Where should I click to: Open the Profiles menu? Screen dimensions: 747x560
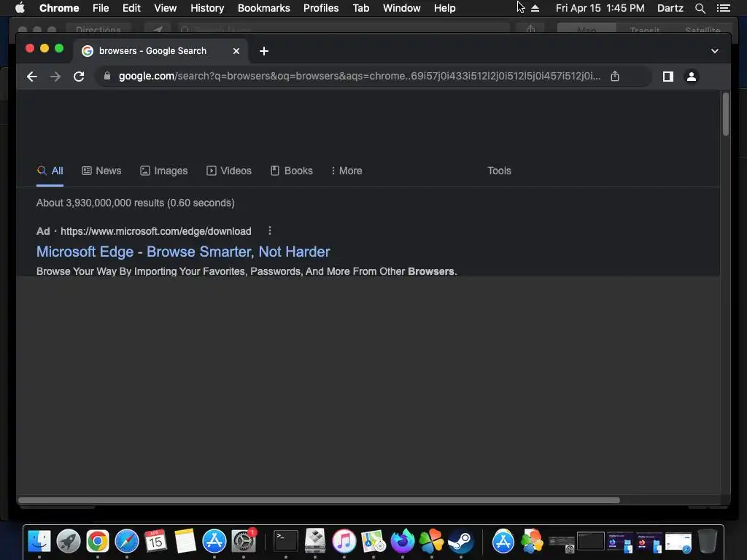(x=321, y=8)
